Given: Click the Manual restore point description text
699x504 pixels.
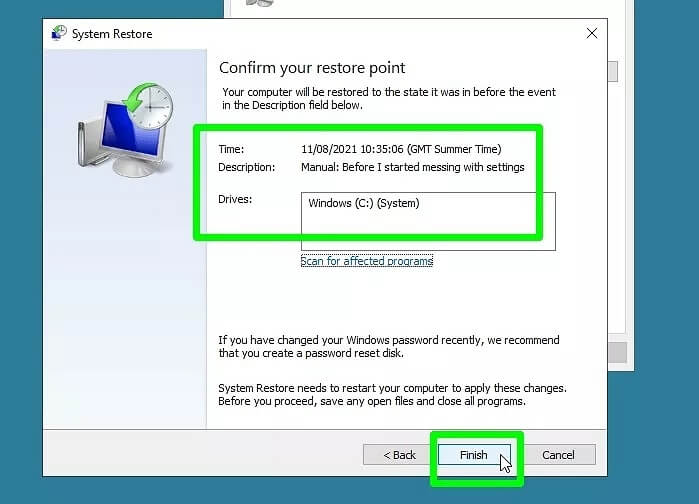Looking at the screenshot, I should tap(412, 167).
